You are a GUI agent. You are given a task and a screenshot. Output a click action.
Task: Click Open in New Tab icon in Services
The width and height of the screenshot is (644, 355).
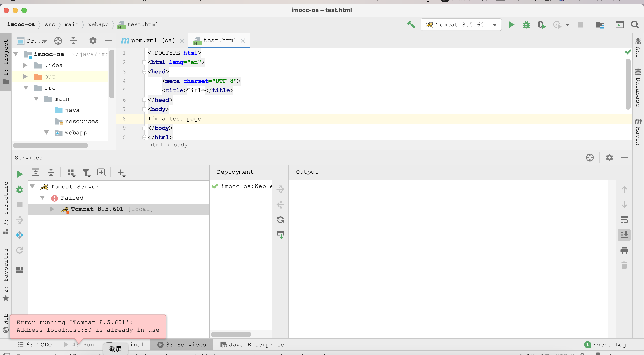pyautogui.click(x=101, y=172)
